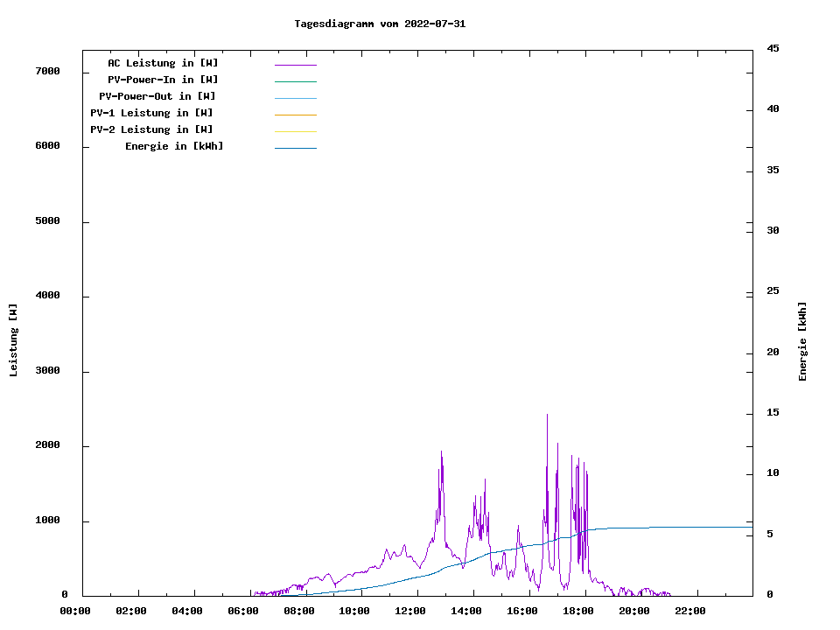Click the yellow PV-2 Leistung legend line
The width and height of the screenshot is (840, 630).
[x=295, y=131]
